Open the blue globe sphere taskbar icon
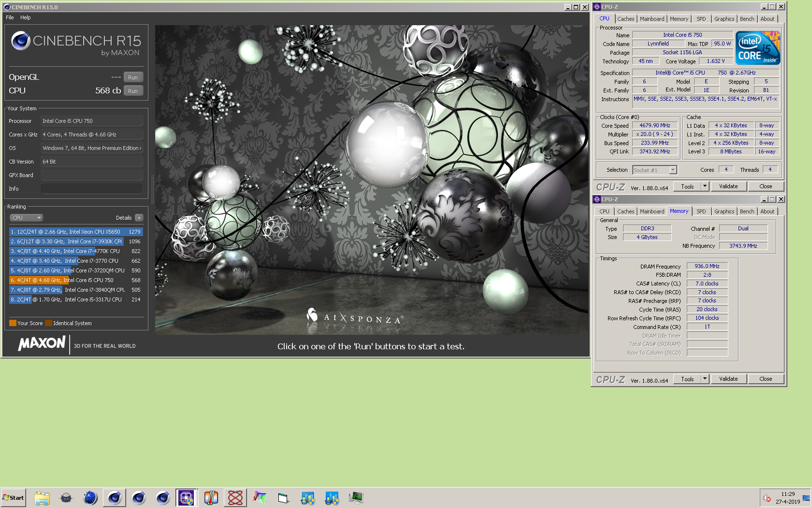Image resolution: width=812 pixels, height=508 pixels. click(x=90, y=497)
